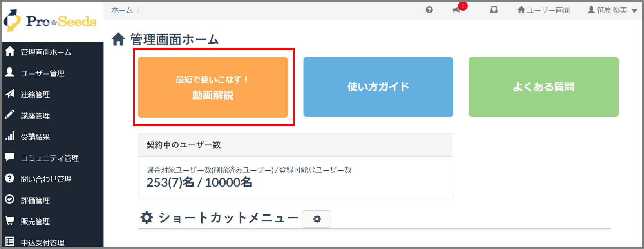The width and height of the screenshot is (644, 249).
Task: Click the paper plane icon for 連絡管理
Action: (10, 94)
